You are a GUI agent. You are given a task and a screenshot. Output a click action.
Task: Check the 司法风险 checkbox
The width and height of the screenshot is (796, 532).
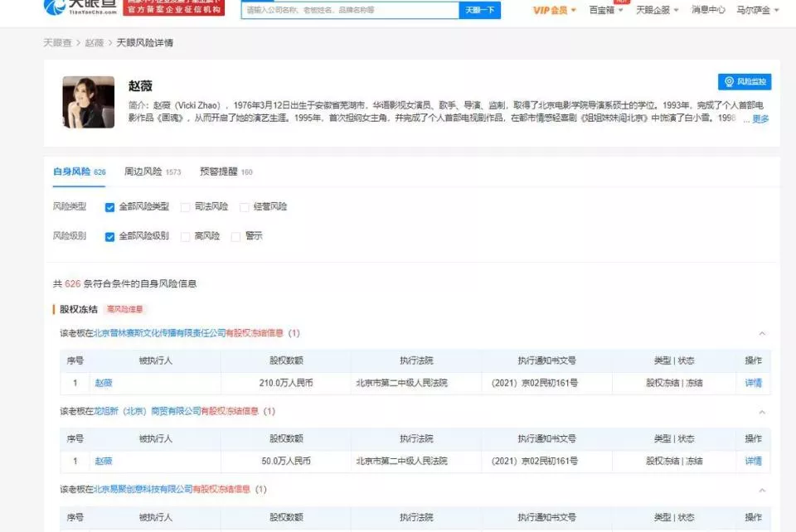click(x=185, y=207)
